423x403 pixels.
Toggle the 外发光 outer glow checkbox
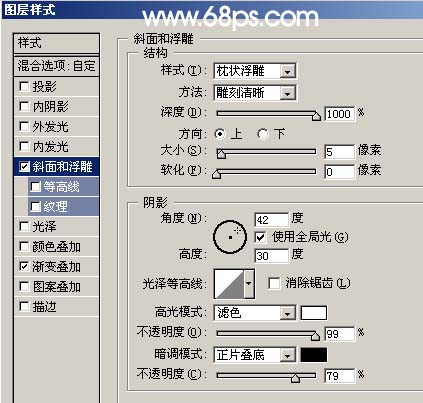pos(24,127)
